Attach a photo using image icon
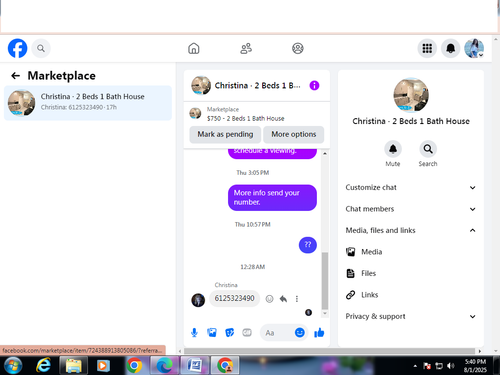The height and width of the screenshot is (375, 500). pos(212,332)
